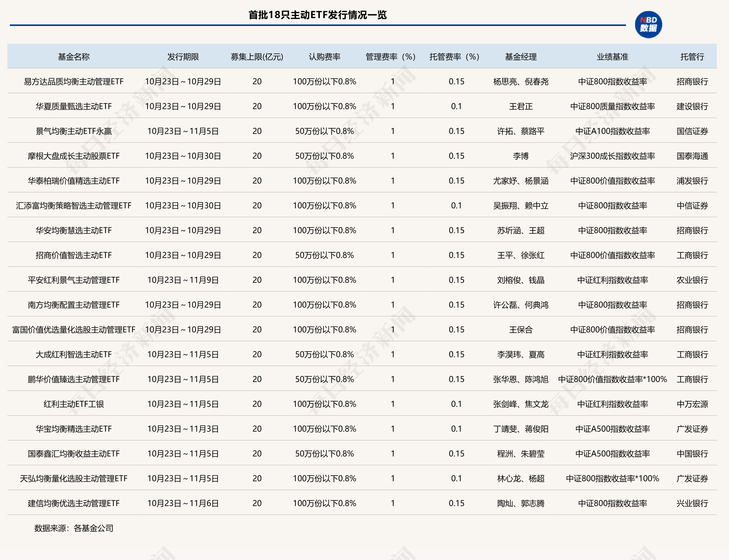This screenshot has height=560, width=729.
Task: Select fund name 汇添富均衡策略智选主动管理ETF
Action: (74, 206)
